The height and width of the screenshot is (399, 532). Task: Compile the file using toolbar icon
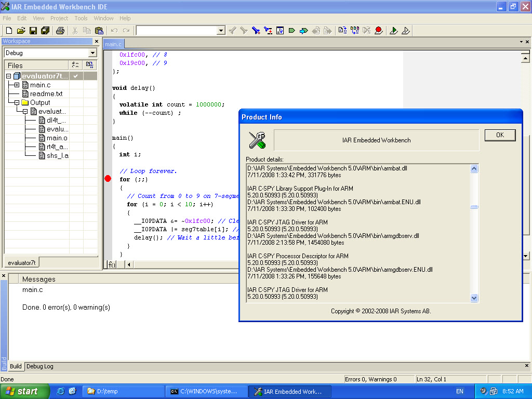(x=343, y=31)
